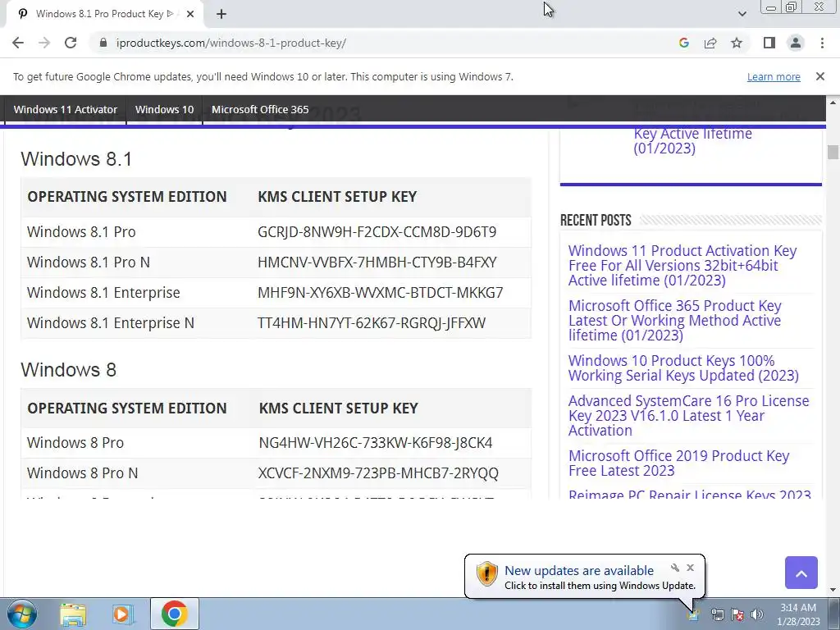
Task: Select key TT4HM-HN7YT-62K67-RGRQJ-JFFXW
Action: coord(372,323)
